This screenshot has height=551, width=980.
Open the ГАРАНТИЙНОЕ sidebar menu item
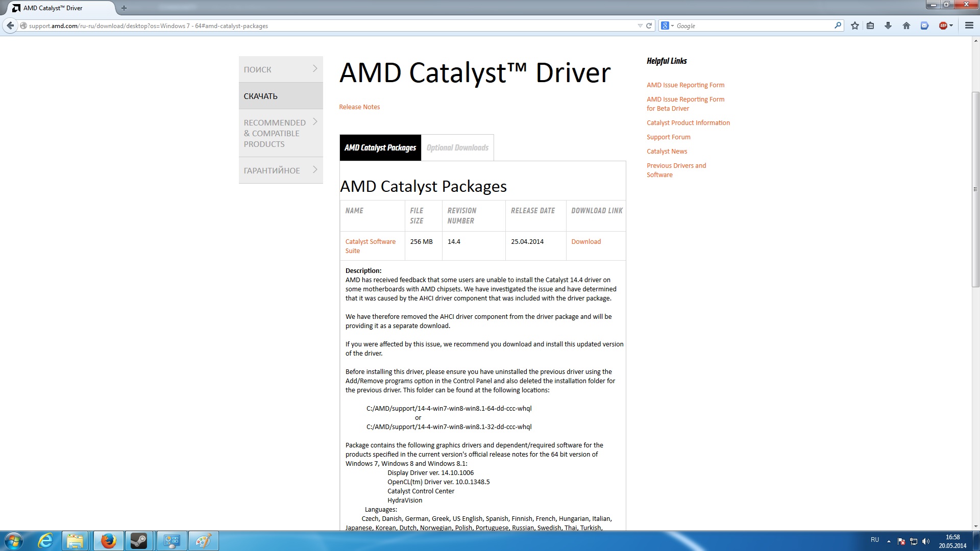pyautogui.click(x=281, y=170)
